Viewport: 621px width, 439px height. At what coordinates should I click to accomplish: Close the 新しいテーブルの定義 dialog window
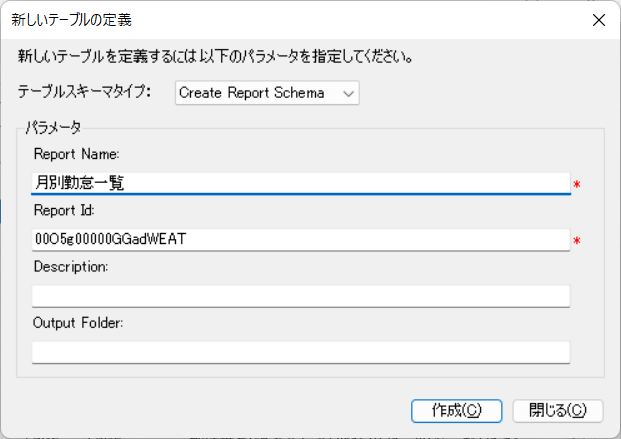pyautogui.click(x=598, y=19)
